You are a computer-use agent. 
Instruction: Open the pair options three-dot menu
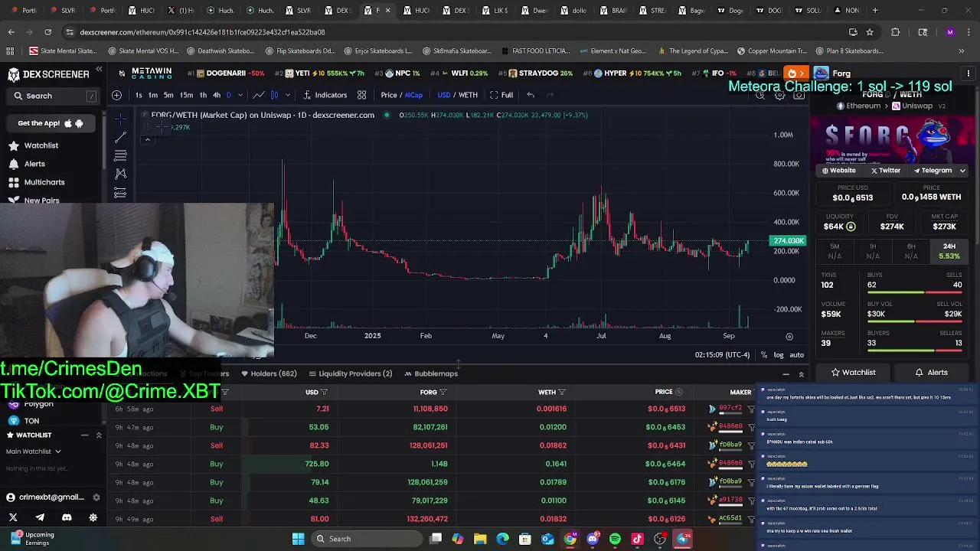click(x=969, y=73)
